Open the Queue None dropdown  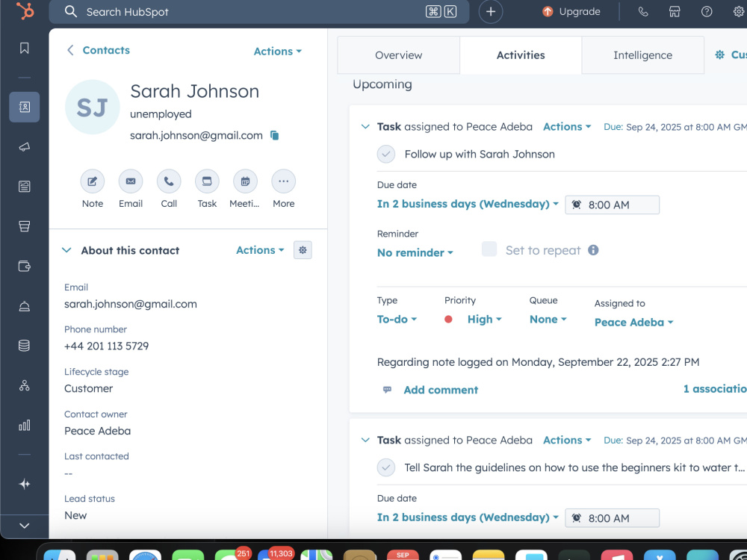tap(548, 319)
